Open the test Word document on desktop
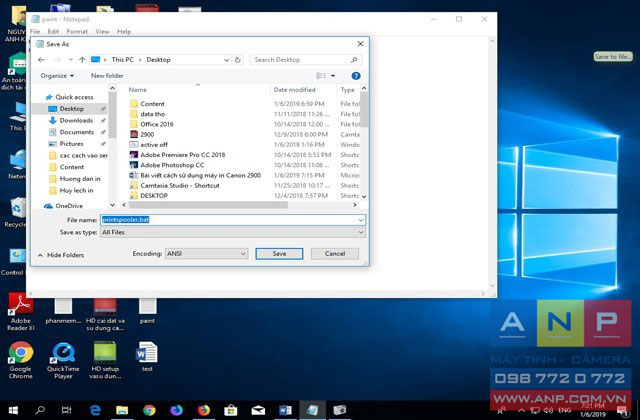This screenshot has height=420, width=640. [x=147, y=357]
